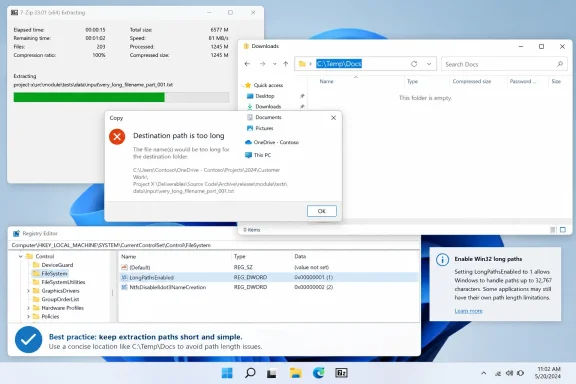Open Downloads in Quick access list
The height and width of the screenshot is (384, 576).
(268, 107)
